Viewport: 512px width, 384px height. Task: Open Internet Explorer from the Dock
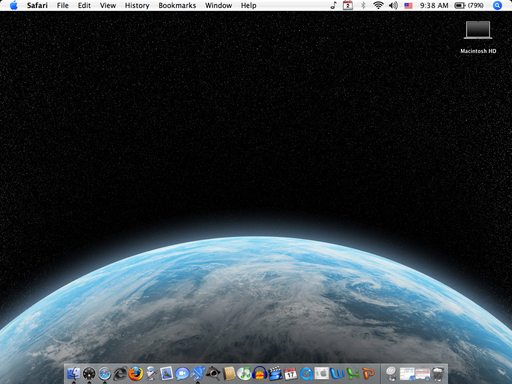pyautogui.click(x=120, y=373)
